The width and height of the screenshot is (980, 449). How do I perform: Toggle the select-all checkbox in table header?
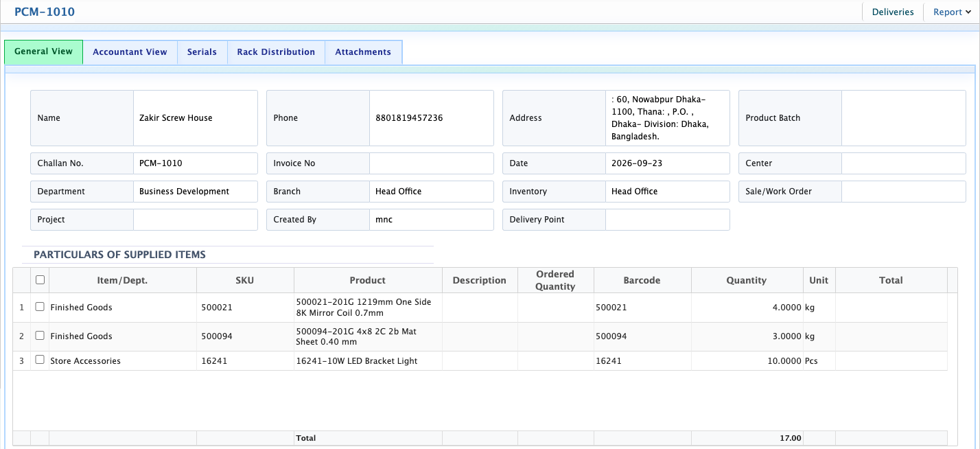[40, 280]
